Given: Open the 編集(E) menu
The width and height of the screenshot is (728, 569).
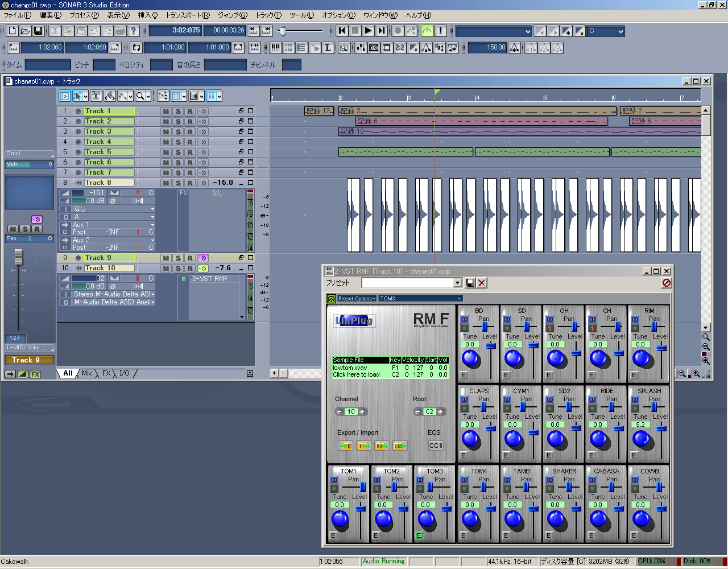Looking at the screenshot, I should (50, 15).
